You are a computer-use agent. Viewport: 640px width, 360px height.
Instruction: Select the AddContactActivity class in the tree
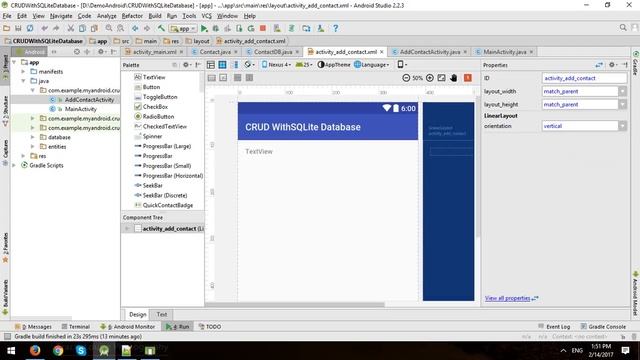tap(89, 100)
